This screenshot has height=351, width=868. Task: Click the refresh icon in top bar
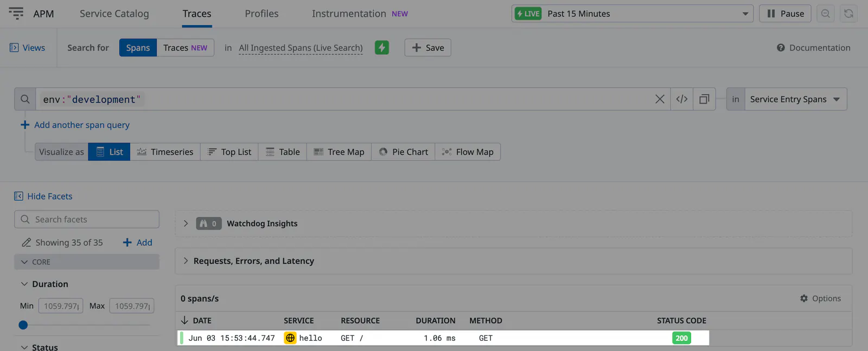[849, 14]
